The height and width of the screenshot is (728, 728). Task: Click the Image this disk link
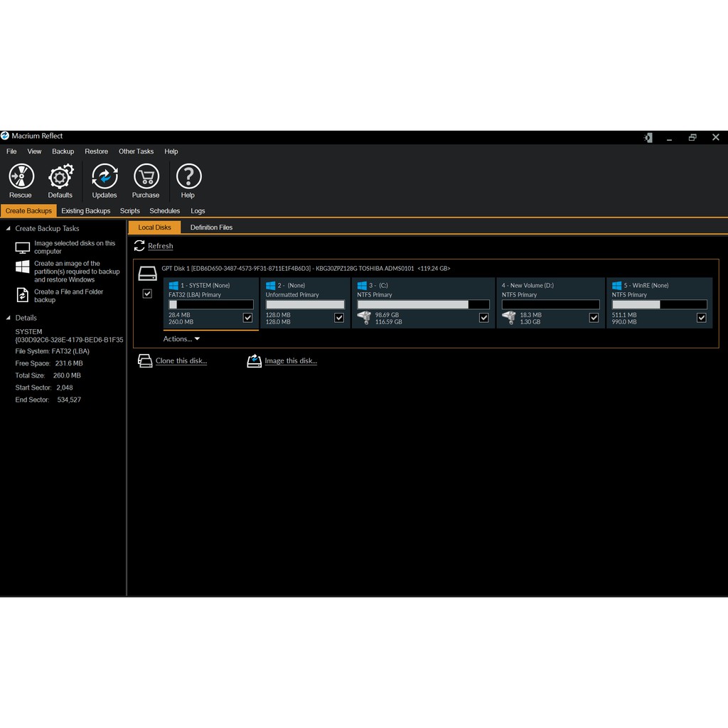pos(290,361)
